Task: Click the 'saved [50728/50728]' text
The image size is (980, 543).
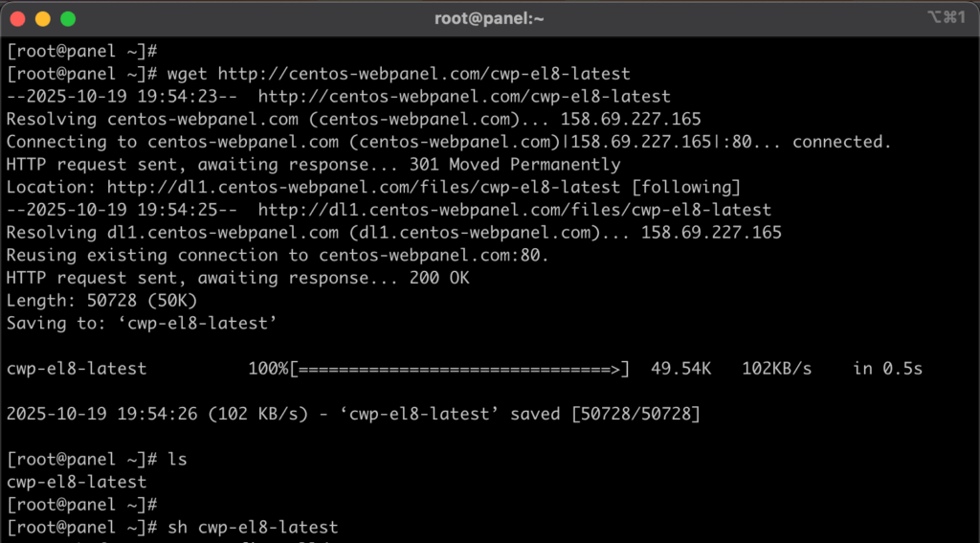Action: (x=621, y=414)
